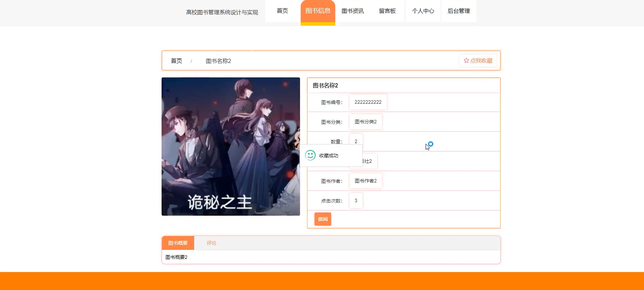Open 后台管理 in the nav bar
The image size is (644, 290).
pyautogui.click(x=459, y=11)
